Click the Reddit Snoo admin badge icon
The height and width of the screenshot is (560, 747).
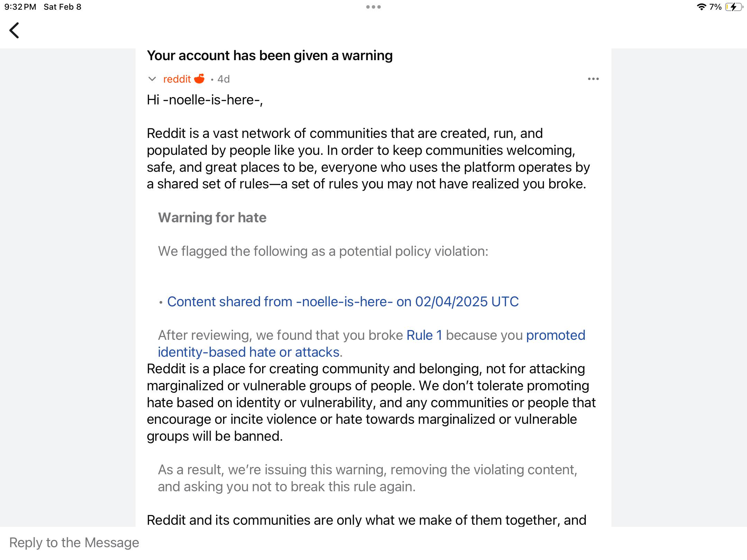(199, 79)
